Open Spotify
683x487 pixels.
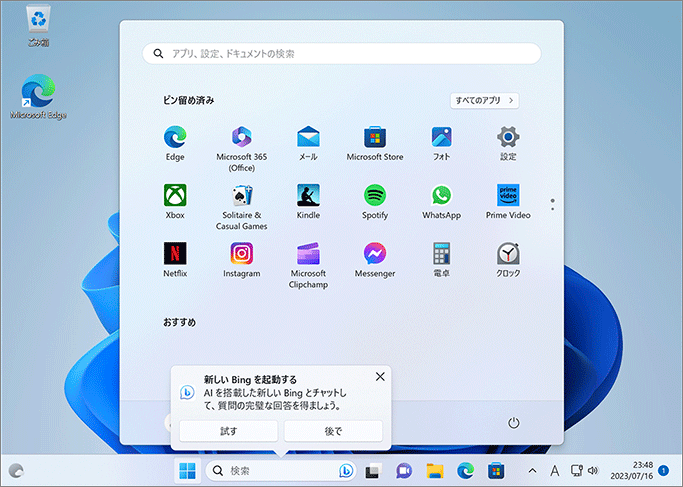coord(375,202)
